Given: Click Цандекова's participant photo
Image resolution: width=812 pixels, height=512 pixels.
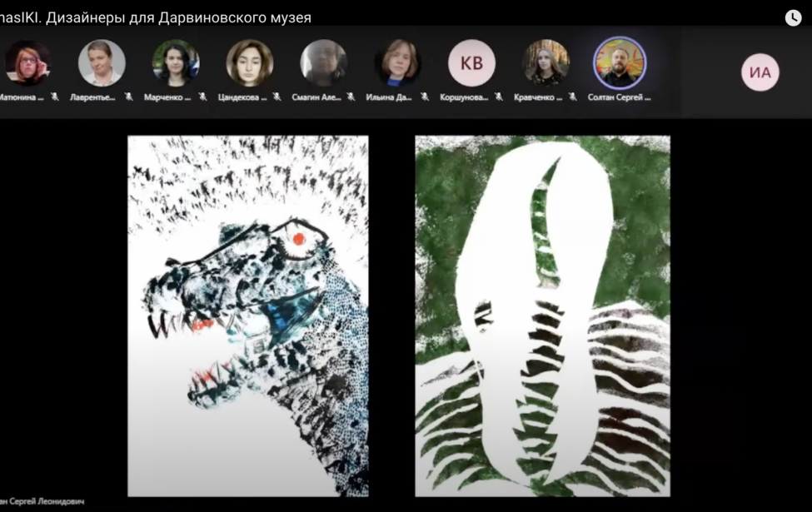Looking at the screenshot, I should [249, 63].
